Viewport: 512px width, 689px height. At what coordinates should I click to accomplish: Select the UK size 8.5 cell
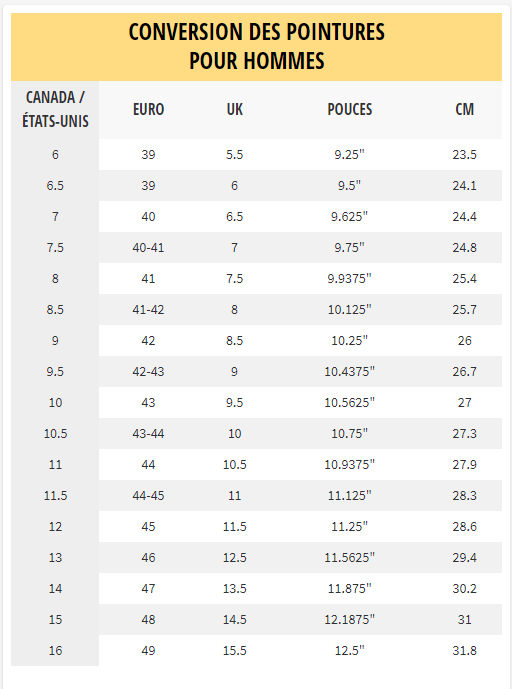(235, 341)
